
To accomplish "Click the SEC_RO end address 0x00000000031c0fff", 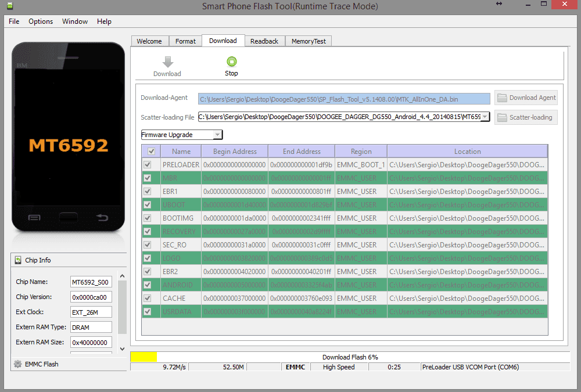I will [301, 245].
